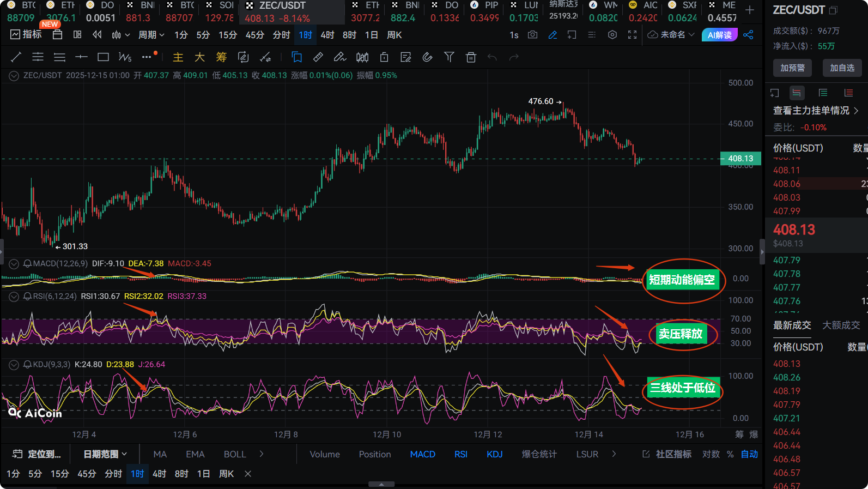Open the chart settings hexagon icon
The image size is (868, 489).
tap(612, 35)
